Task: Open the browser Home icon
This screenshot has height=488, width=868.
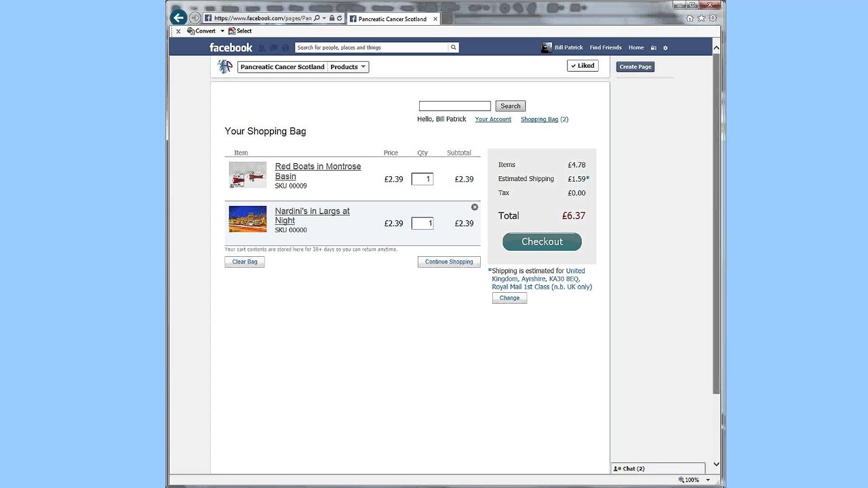Action: tap(690, 18)
